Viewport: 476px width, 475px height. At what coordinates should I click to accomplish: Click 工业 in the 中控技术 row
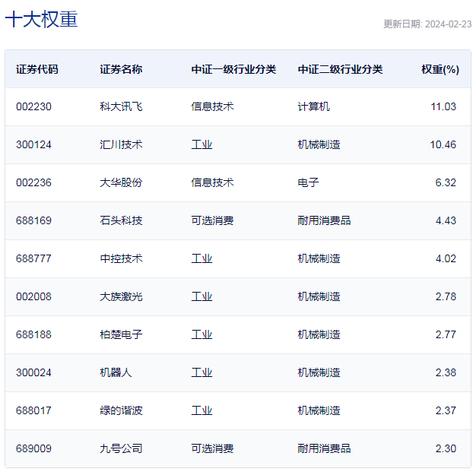[202, 258]
